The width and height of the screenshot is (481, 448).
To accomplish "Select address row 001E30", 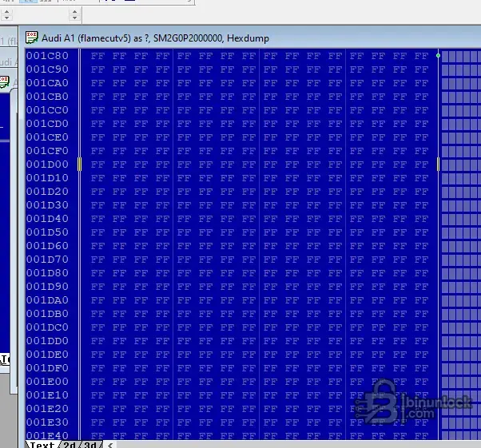I will click(47, 422).
